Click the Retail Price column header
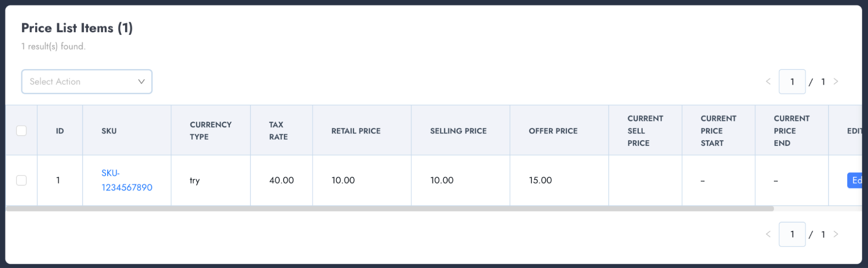The height and width of the screenshot is (268, 868). [356, 131]
